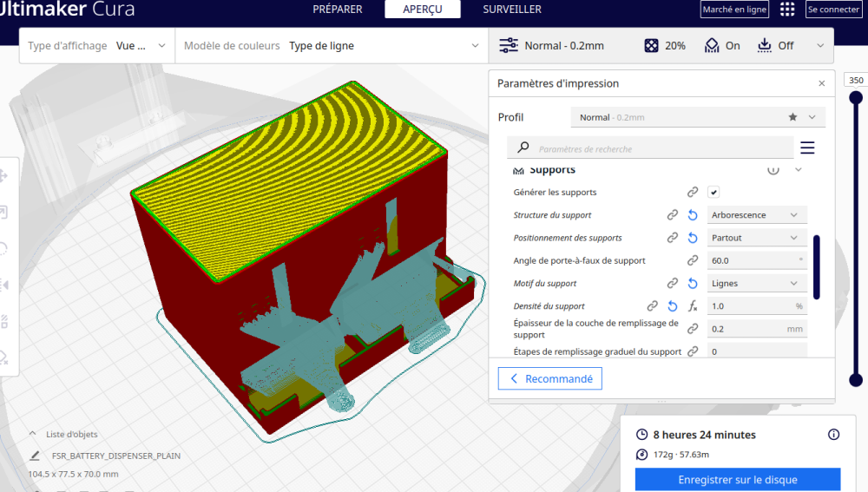Click the link icon beside Générer les supports
The image size is (868, 492).
coord(693,192)
